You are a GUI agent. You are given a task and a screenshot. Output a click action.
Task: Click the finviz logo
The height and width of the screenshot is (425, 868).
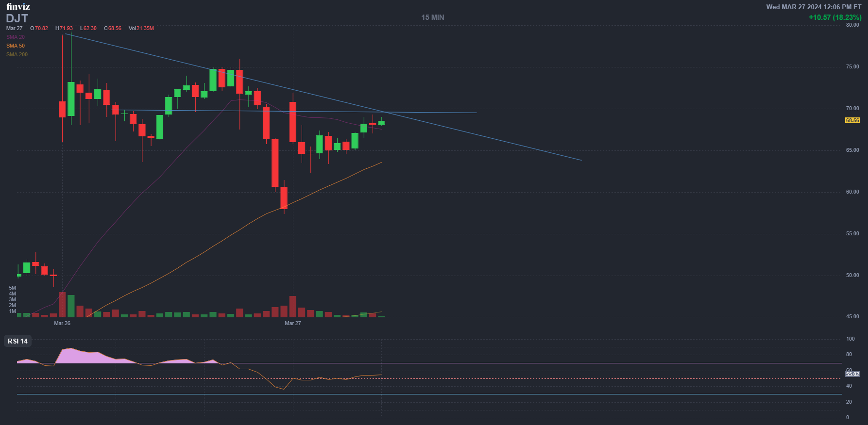(x=18, y=6)
